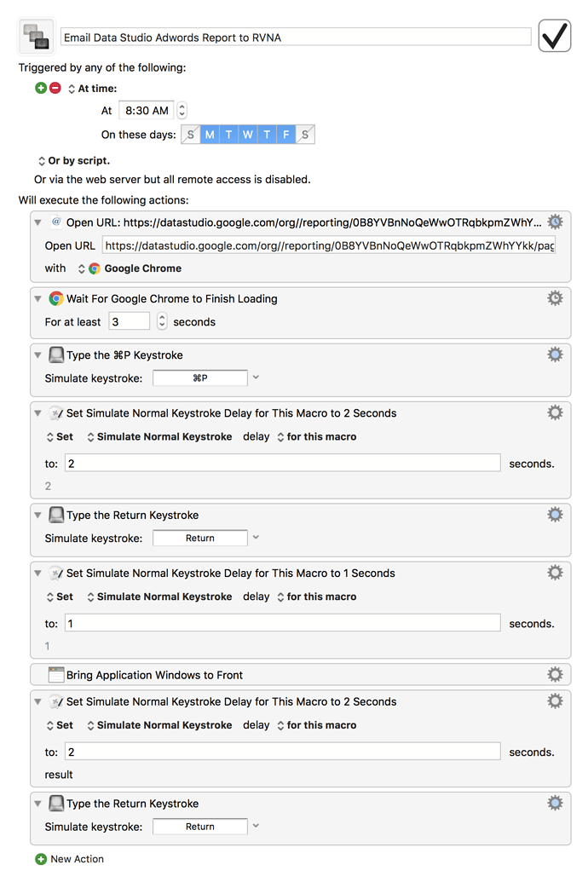Collapse the Type ⌘P Keystroke action
Screen dimensions: 588x882
click(37, 355)
